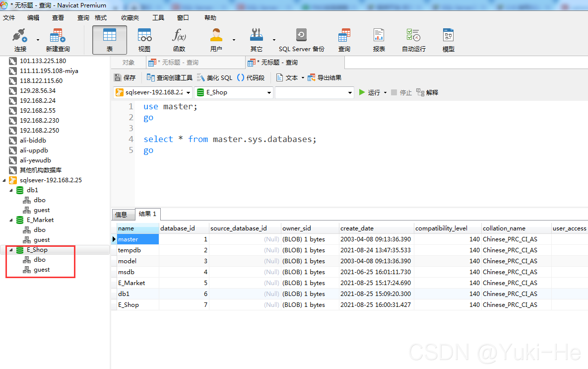Image resolution: width=588 pixels, height=369 pixels.
Task: Select connection 192.168.2.230
Action: coord(39,121)
